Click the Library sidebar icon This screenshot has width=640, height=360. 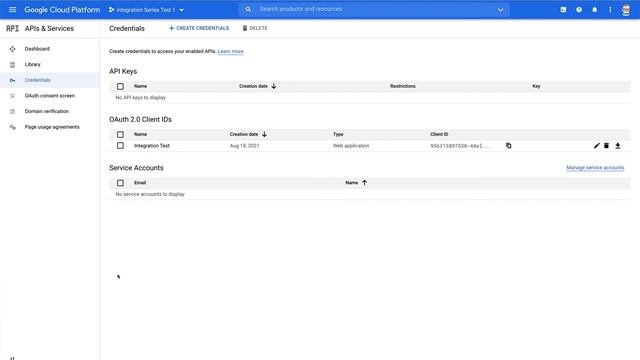pos(12,64)
